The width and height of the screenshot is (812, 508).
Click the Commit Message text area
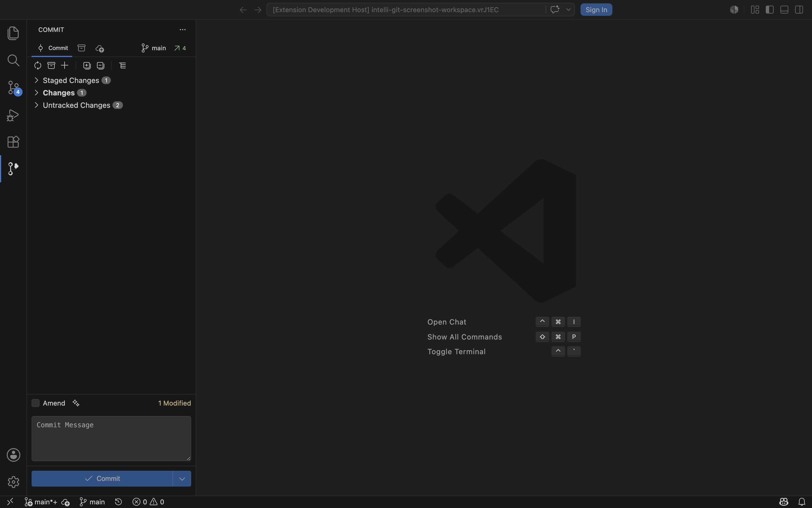coord(111,439)
